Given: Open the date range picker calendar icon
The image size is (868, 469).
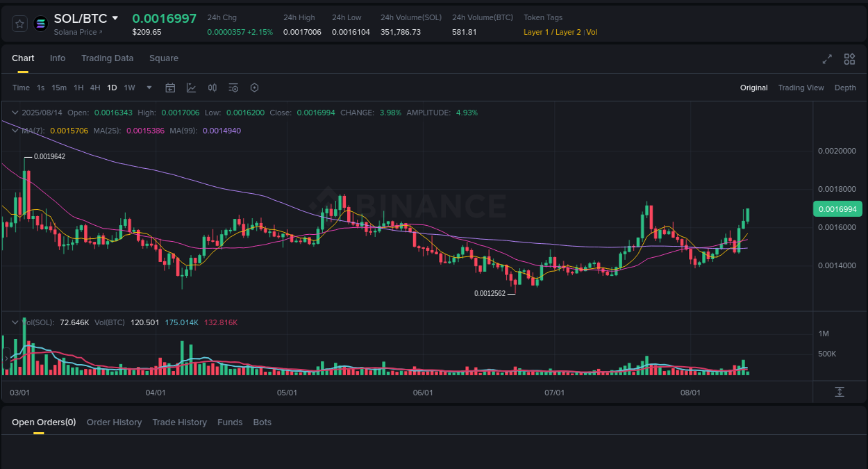Looking at the screenshot, I should tap(170, 88).
